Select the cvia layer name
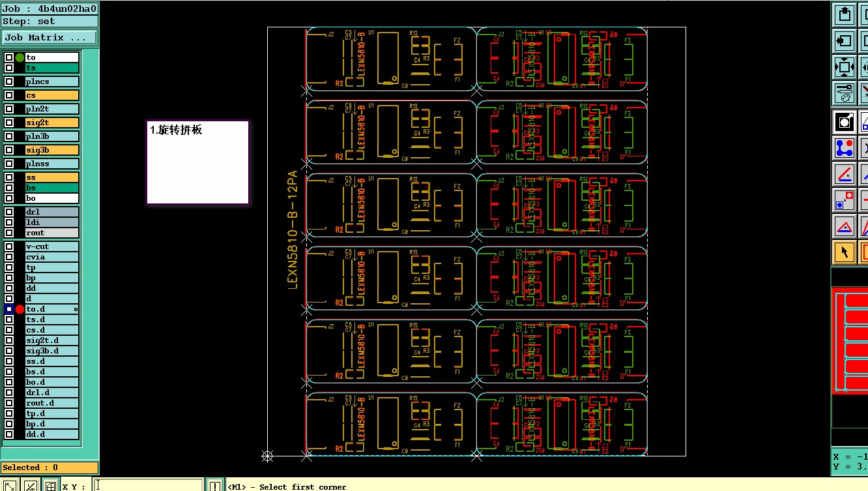Image resolution: width=868 pixels, height=491 pixels. tap(52, 257)
